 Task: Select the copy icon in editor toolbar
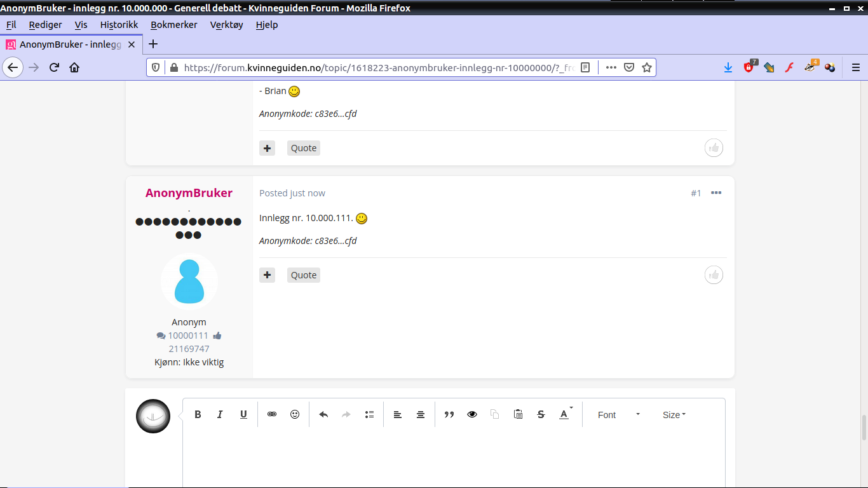495,414
